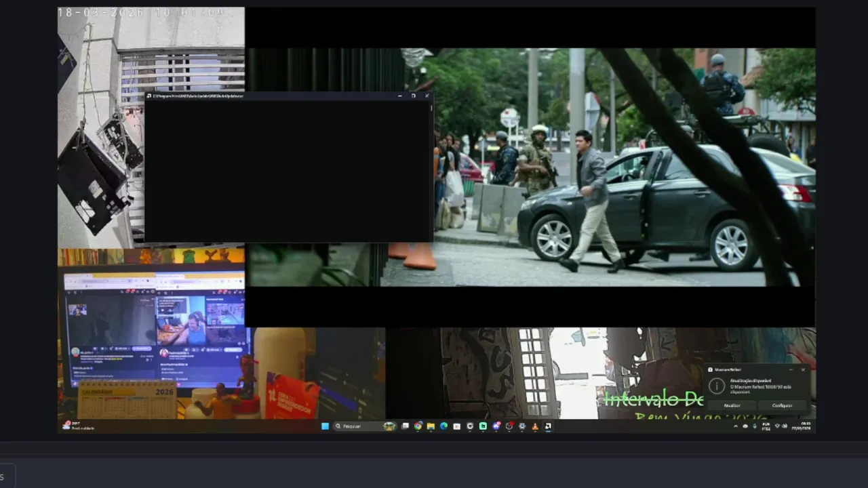Open File Explorer from the taskbar
Screen dimensions: 868x488
tap(431, 426)
